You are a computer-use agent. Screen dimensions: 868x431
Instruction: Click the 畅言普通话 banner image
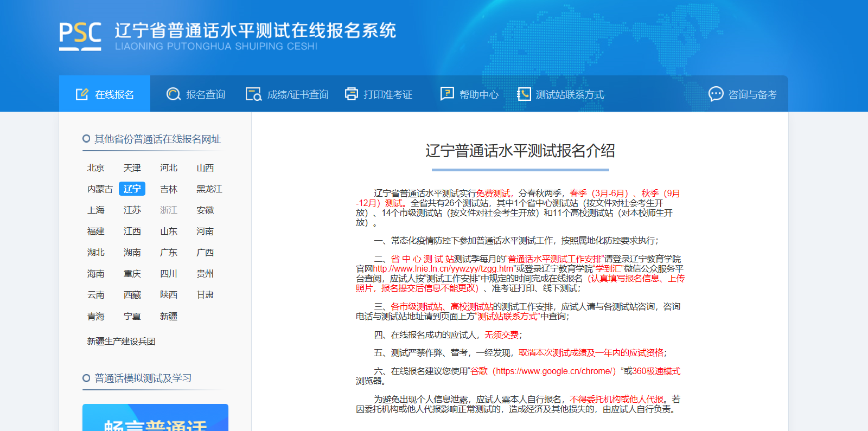point(155,417)
